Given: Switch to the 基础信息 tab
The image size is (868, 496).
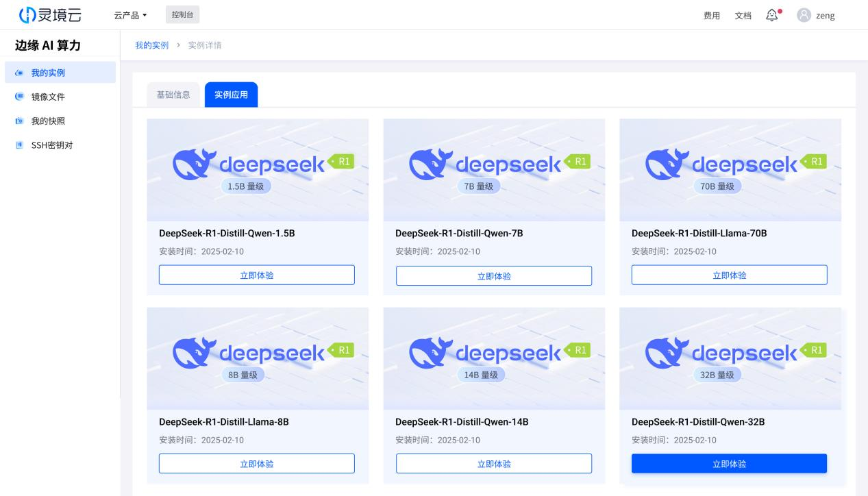Looking at the screenshot, I should [x=173, y=95].
